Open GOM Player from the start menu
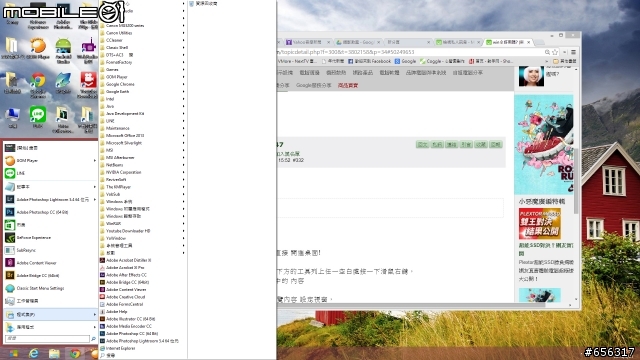The width and height of the screenshot is (640, 360). (x=50, y=160)
